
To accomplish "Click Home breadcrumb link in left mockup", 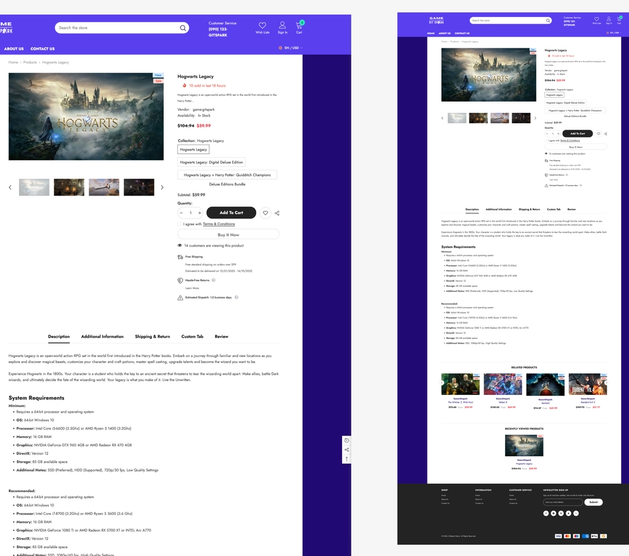I will pos(13,62).
